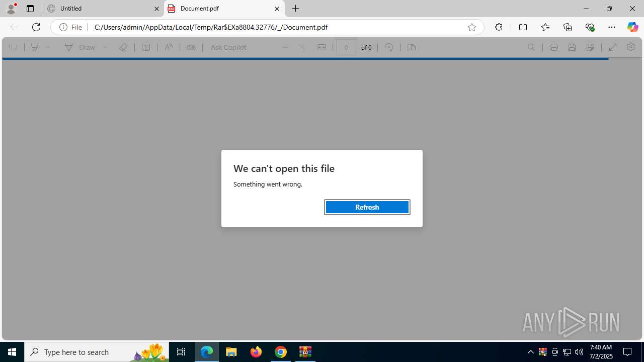Expand the Draw options dropdown
644x362 pixels.
click(105, 47)
